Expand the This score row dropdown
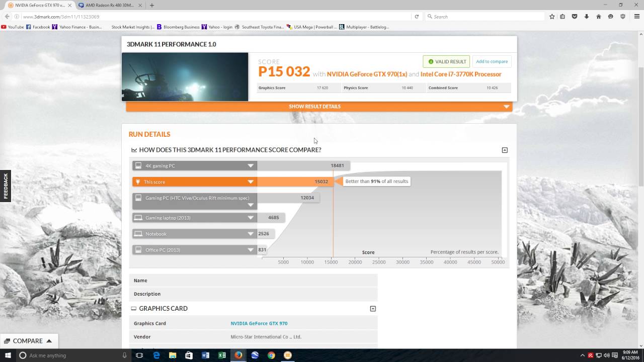The width and height of the screenshot is (644, 362). click(x=251, y=182)
